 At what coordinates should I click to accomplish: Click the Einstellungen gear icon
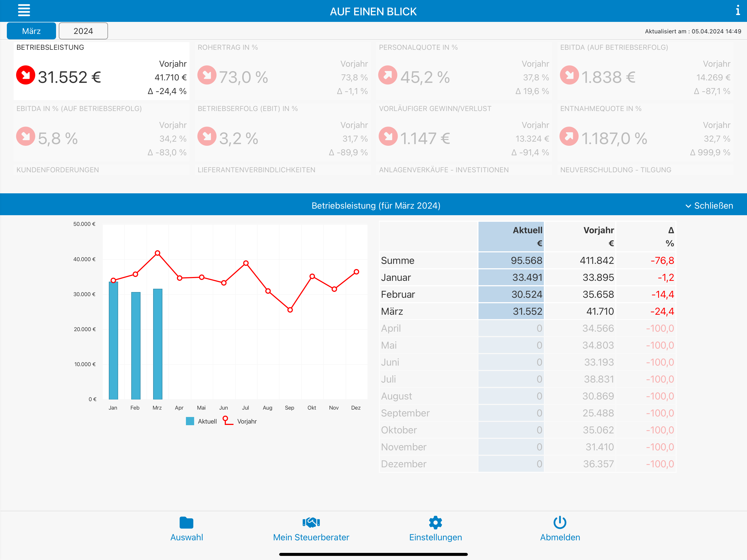pos(436,523)
